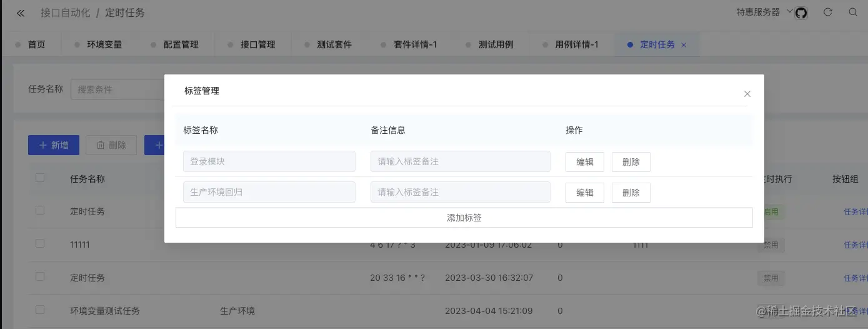Click the 按钮组 column header
The height and width of the screenshot is (329, 868).
pos(846,179)
